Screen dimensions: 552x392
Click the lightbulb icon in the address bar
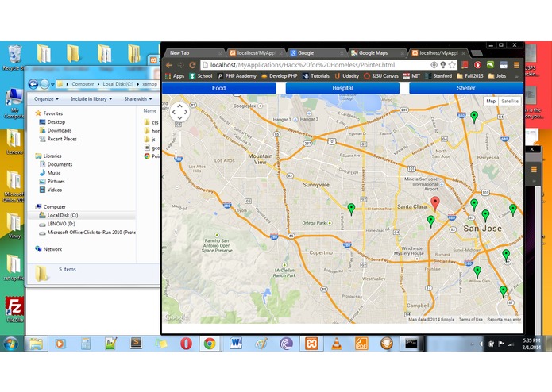(x=443, y=65)
